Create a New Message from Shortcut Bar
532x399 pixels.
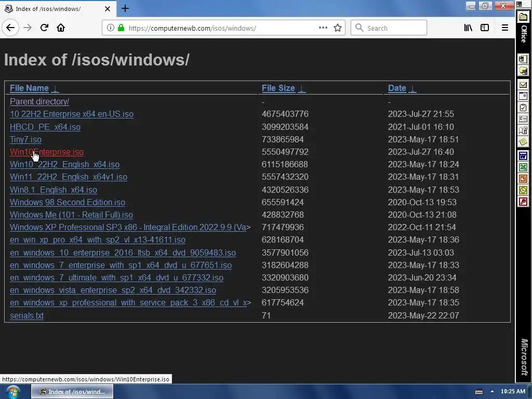coord(523,85)
